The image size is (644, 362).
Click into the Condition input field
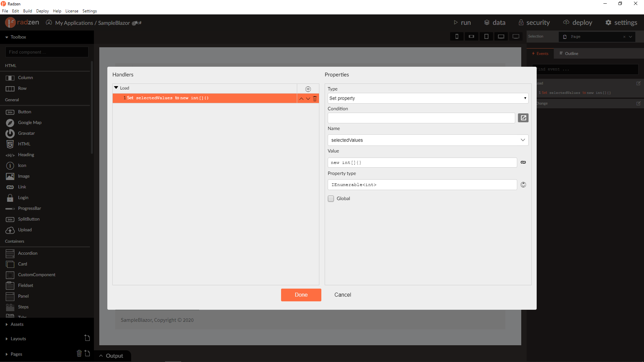point(421,118)
